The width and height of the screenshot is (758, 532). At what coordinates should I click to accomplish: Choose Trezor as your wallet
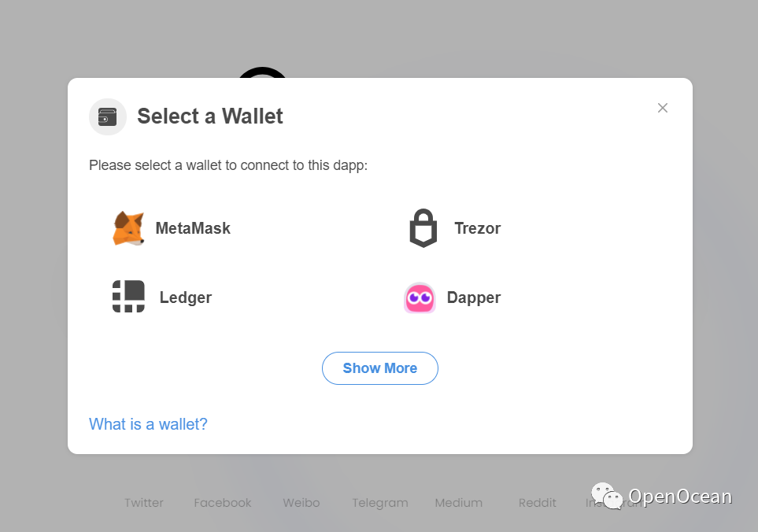pyautogui.click(x=476, y=227)
